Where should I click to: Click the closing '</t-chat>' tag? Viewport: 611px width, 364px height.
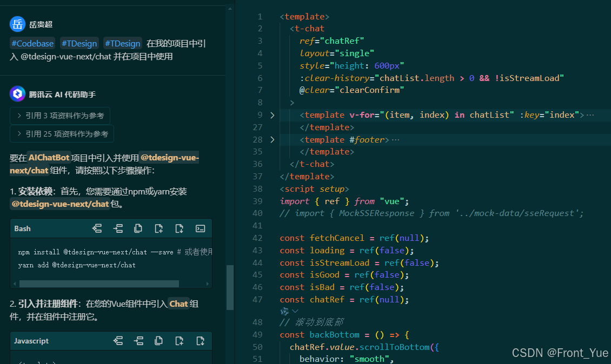point(312,164)
